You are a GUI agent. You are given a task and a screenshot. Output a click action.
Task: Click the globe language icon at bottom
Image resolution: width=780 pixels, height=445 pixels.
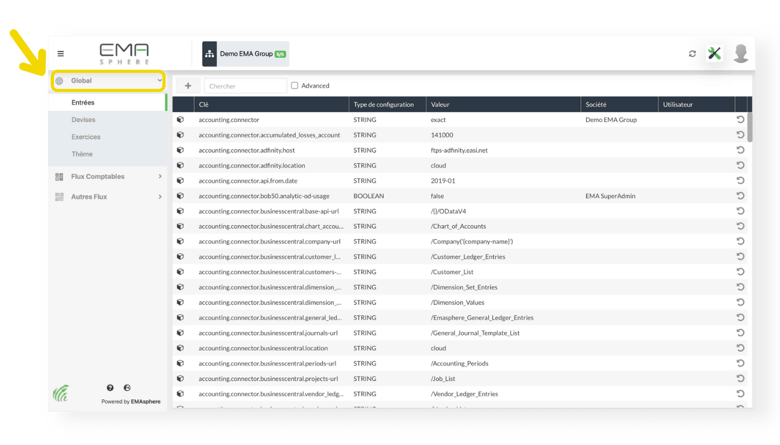pos(127,388)
